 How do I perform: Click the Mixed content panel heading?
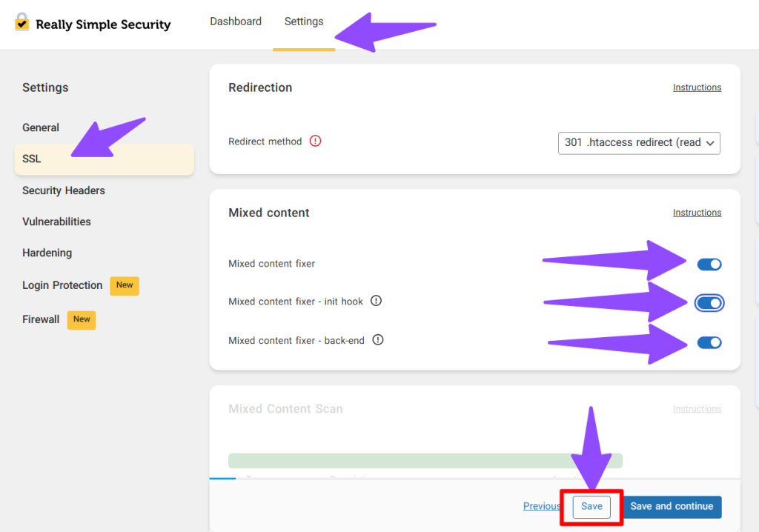[x=268, y=213]
